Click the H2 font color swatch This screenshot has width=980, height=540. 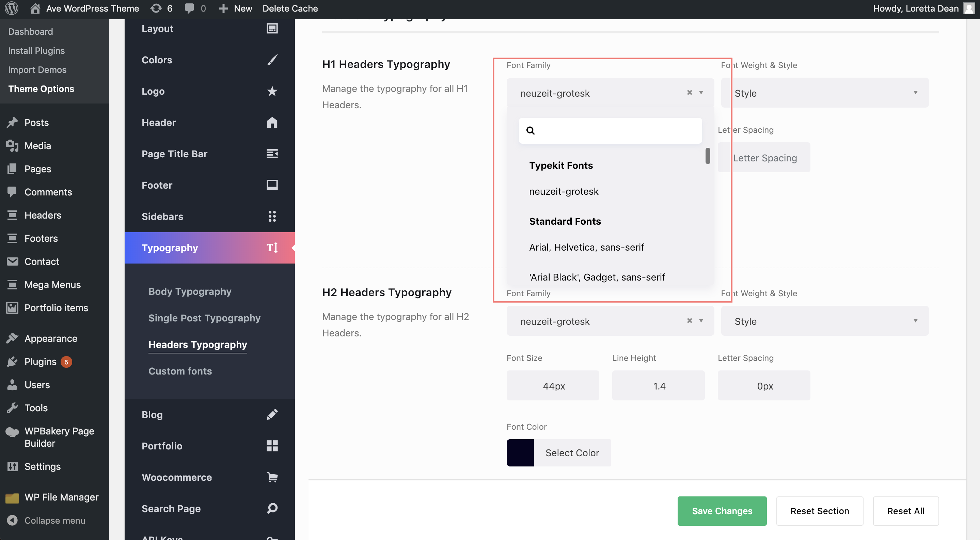tap(520, 453)
